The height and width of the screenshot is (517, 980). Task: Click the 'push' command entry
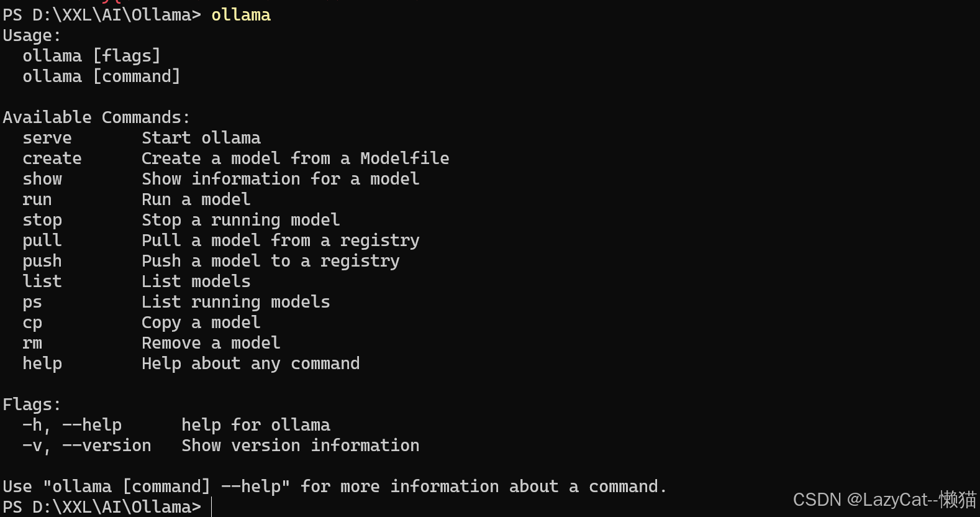pyautogui.click(x=42, y=262)
